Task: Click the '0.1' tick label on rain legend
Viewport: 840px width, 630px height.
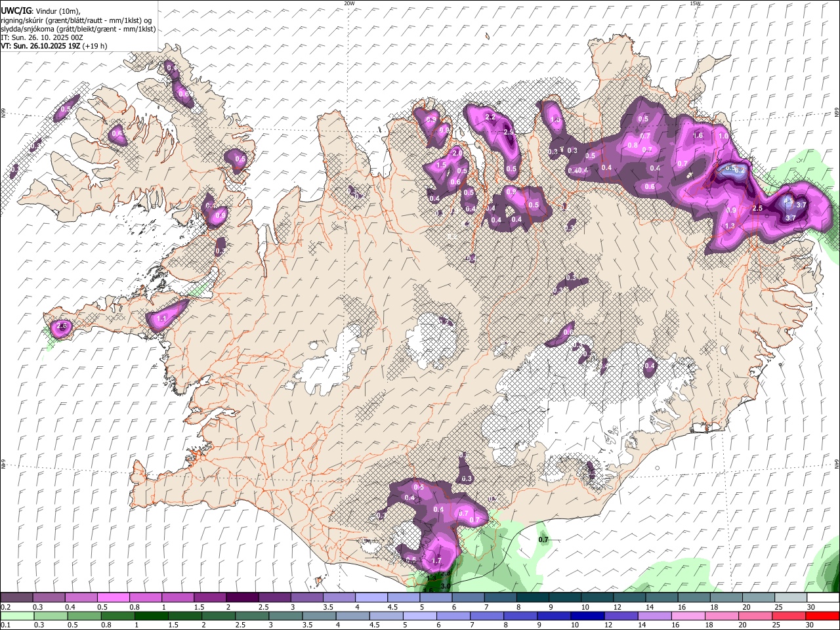Action: (5, 625)
